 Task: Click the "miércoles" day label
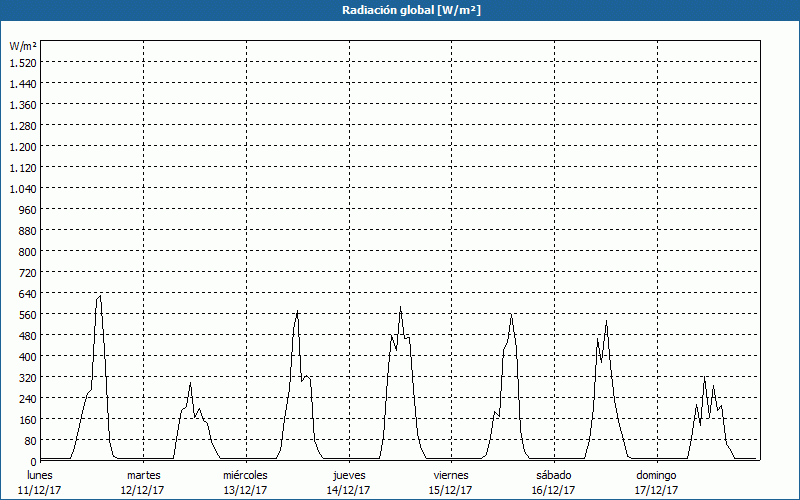(245, 474)
